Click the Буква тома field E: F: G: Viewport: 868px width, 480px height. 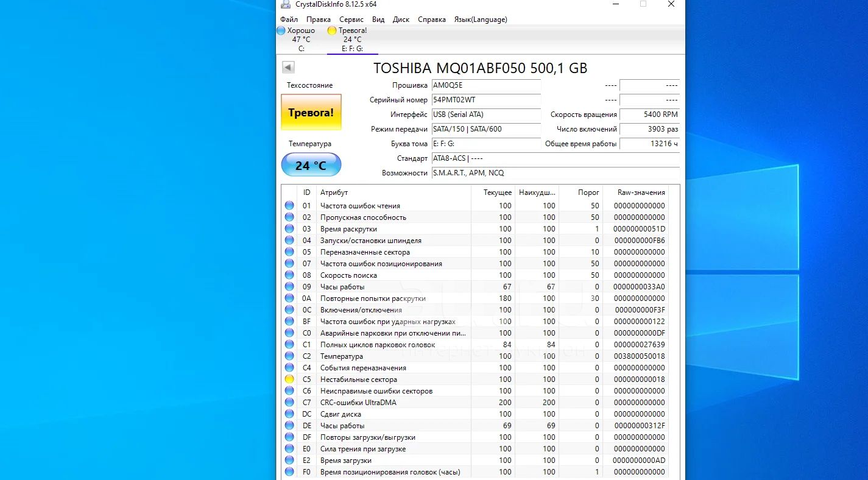pos(486,144)
